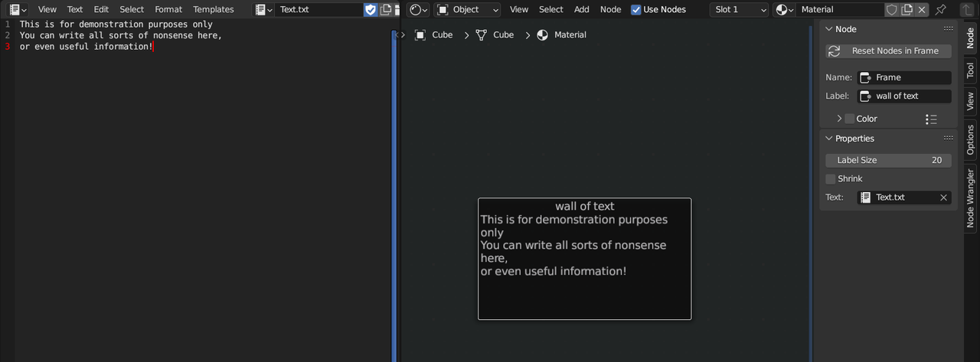Browse text datablocks via icon beside Text.txt name
Viewport: 980px width, 362px height.
pos(264,9)
